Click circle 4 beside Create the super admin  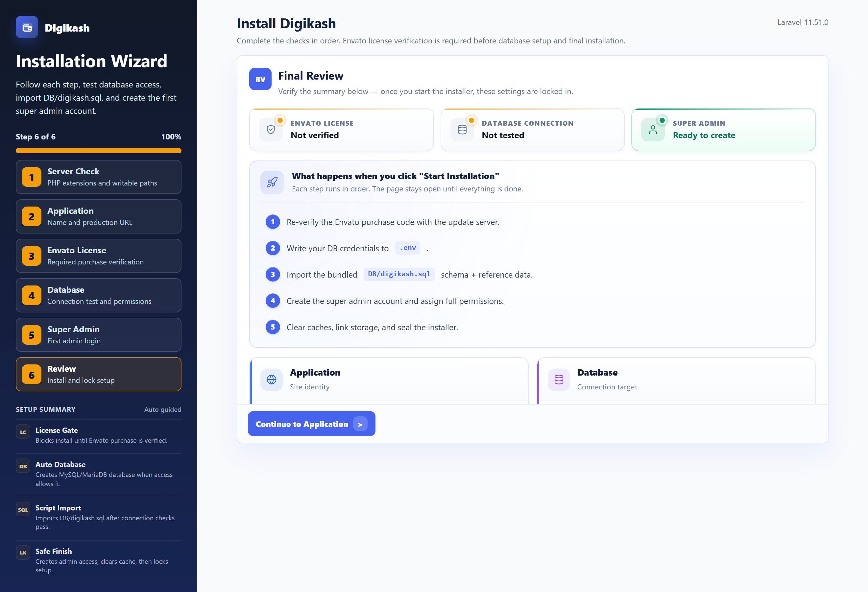tap(273, 301)
